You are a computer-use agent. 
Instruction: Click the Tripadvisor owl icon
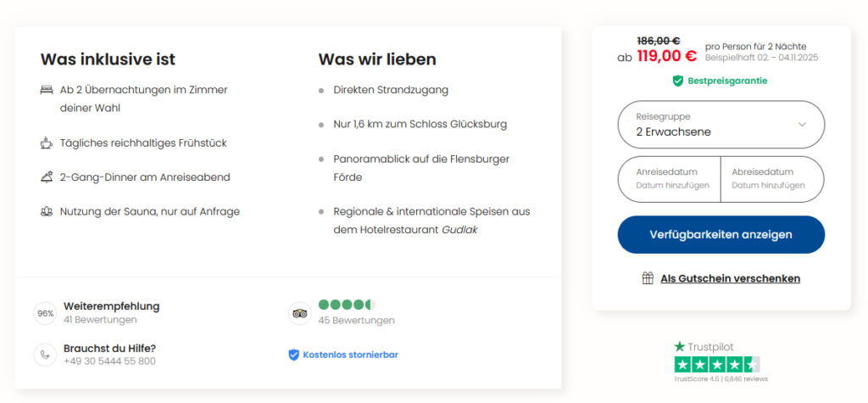click(x=299, y=313)
